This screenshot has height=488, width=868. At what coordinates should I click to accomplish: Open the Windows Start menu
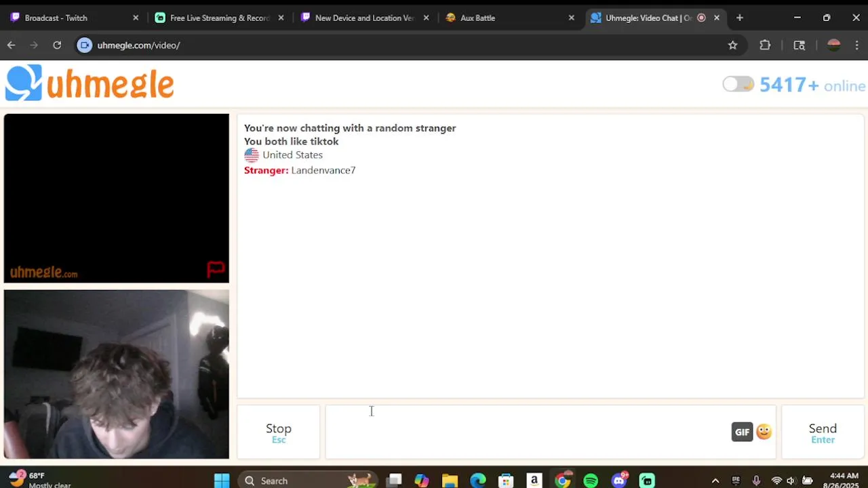tap(222, 481)
